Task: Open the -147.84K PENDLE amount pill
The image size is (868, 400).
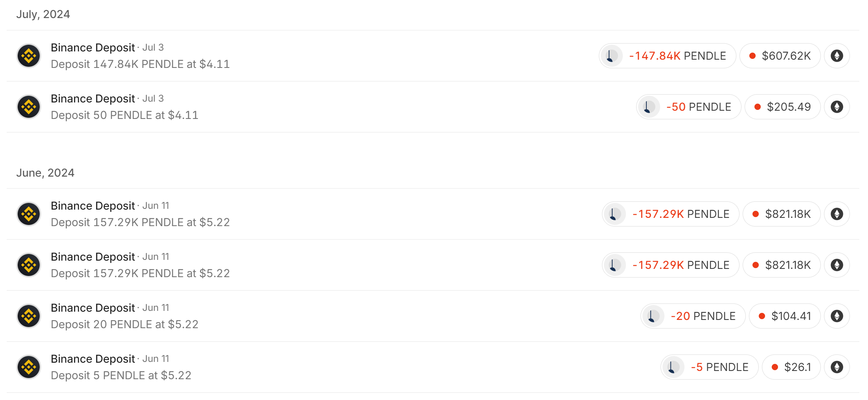Action: click(x=677, y=56)
